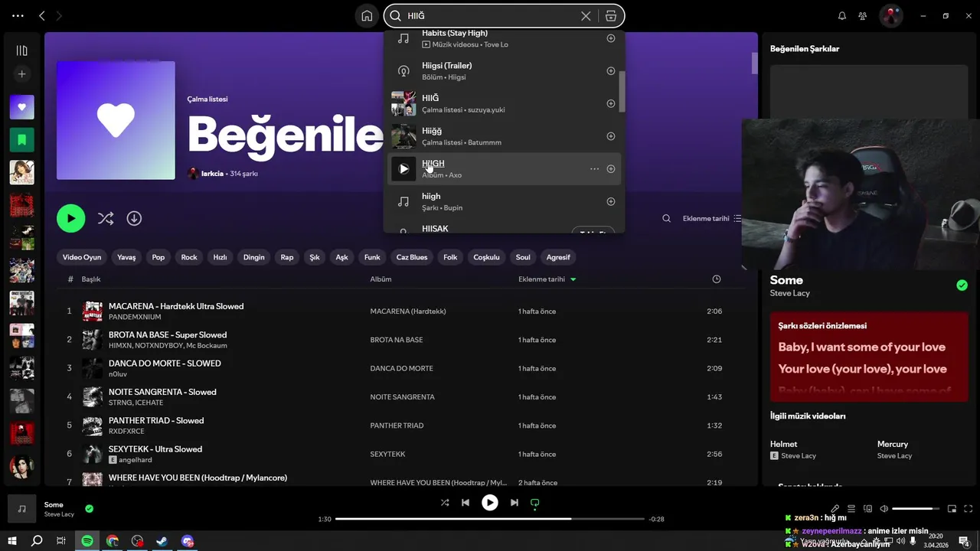Viewport: 980px width, 551px height.
Task: Filter by Pop tag
Action: [158, 257]
